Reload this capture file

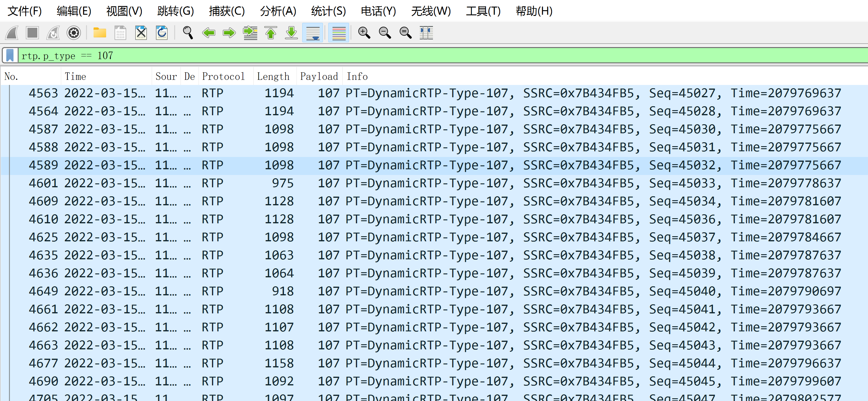[162, 33]
